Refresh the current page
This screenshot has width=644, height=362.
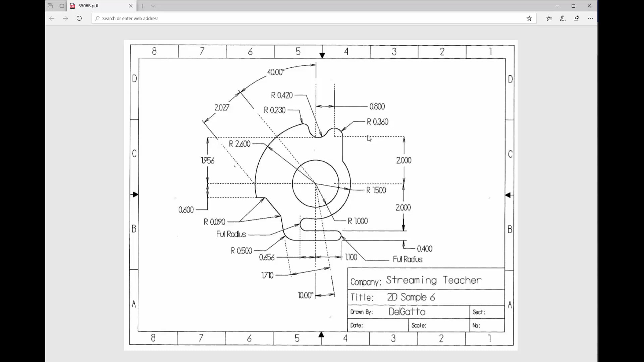coord(79,18)
